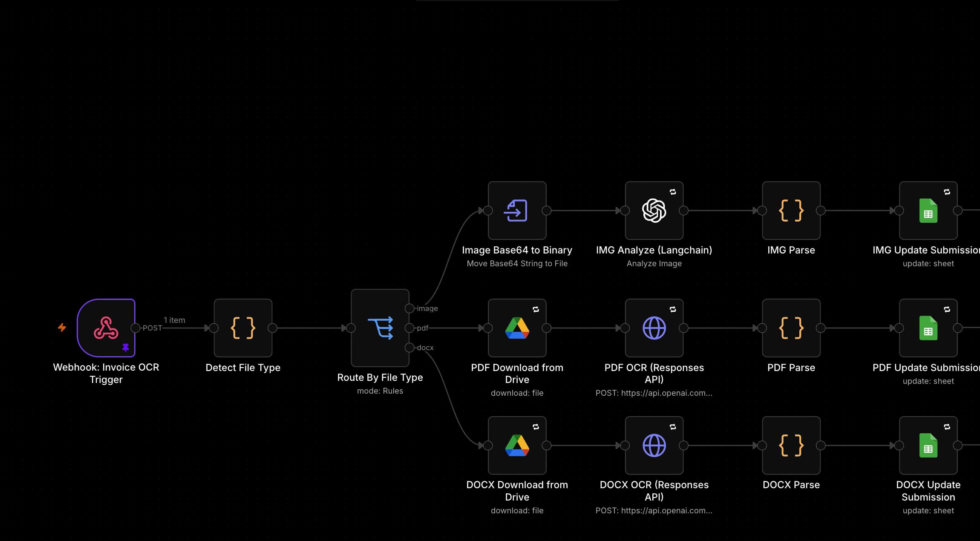Image resolution: width=980 pixels, height=541 pixels.
Task: Click the retry icon on DOCX OCR node
Action: tap(673, 427)
